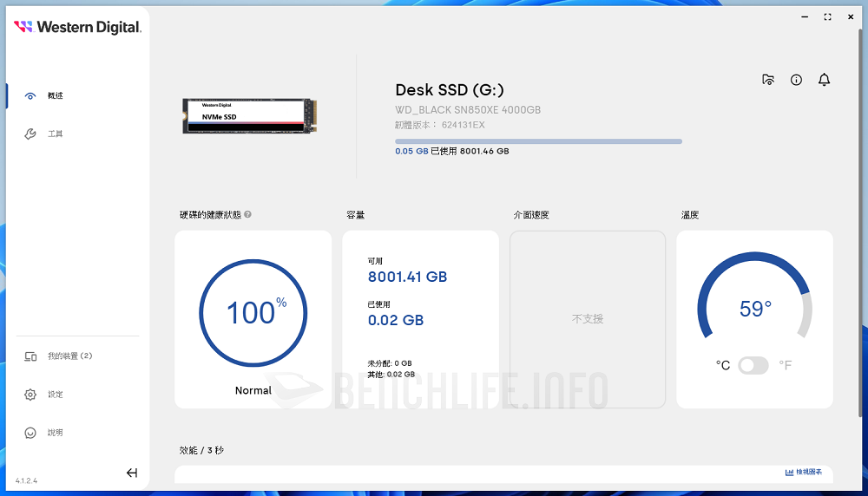This screenshot has height=496, width=868.
Task: Select the 說明 help menu item
Action: point(55,433)
